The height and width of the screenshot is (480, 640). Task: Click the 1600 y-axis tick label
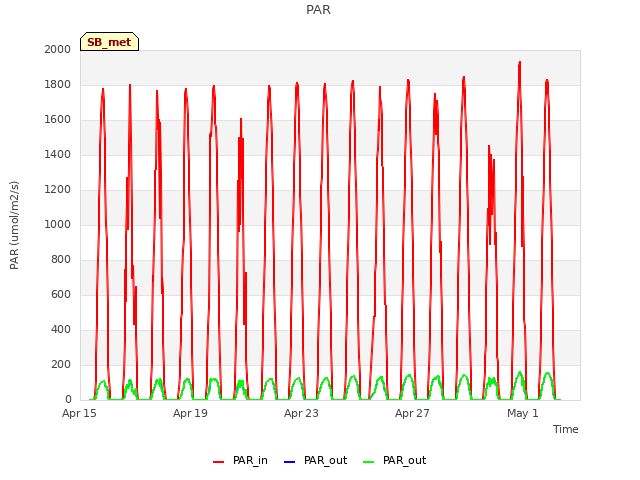(x=58, y=120)
